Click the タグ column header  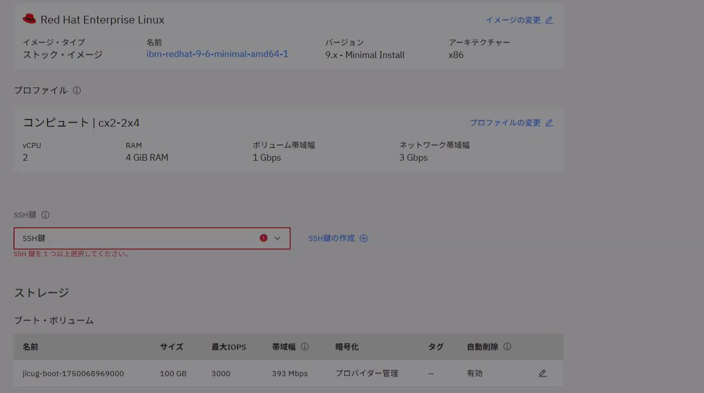pos(436,347)
